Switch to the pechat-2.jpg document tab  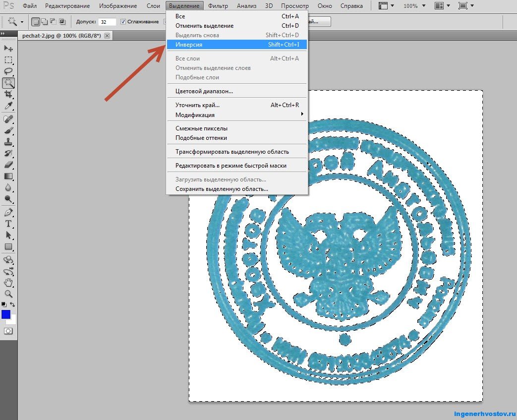point(61,36)
